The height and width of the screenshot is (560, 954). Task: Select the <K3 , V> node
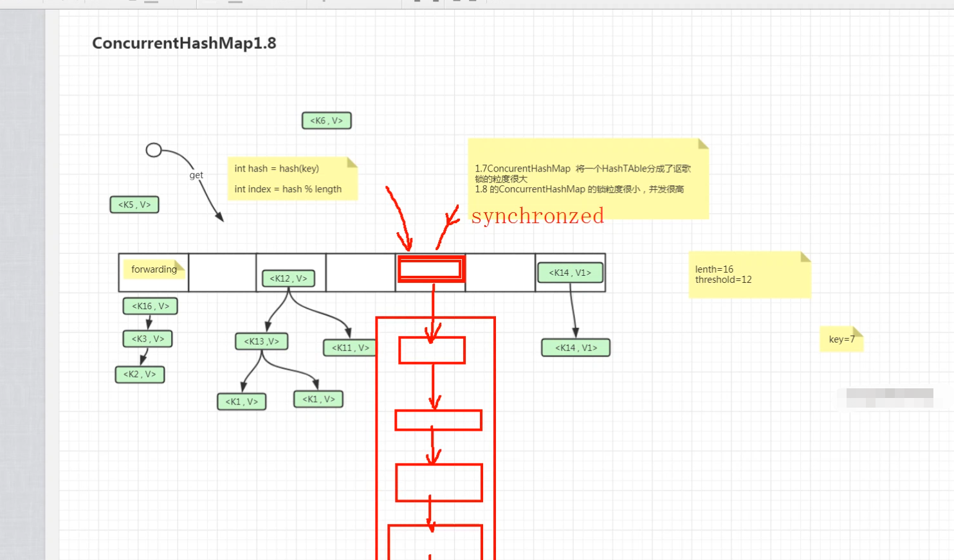click(x=148, y=339)
